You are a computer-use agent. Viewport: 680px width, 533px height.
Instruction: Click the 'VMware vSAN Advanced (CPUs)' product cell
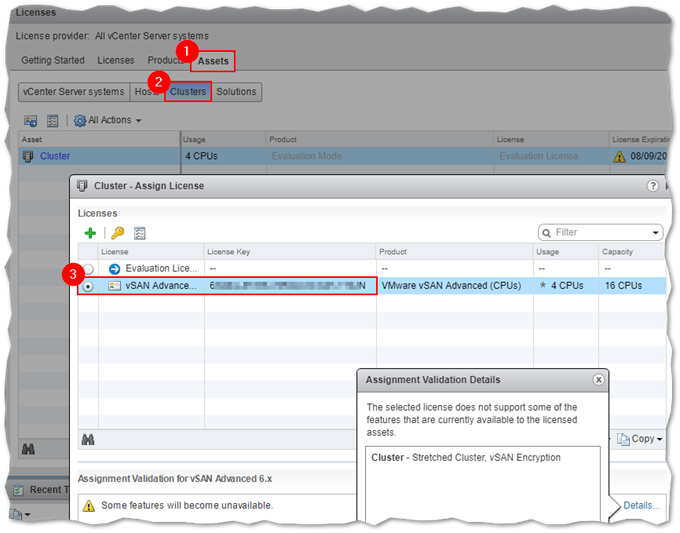point(454,286)
